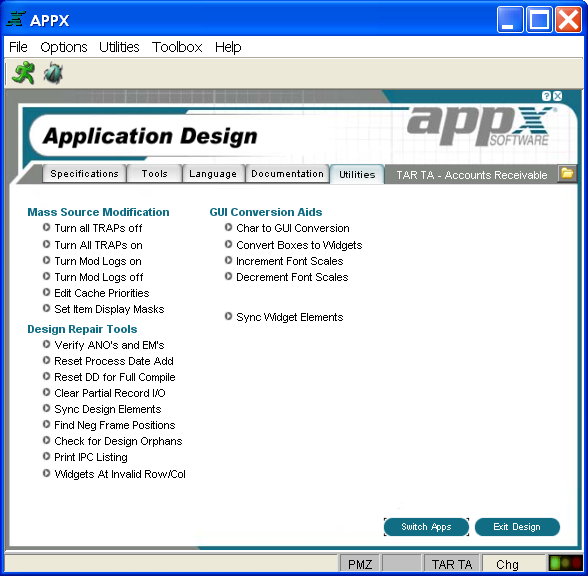Click bullet icon beside Set Item Display Masks
This screenshot has width=588, height=576.
click(46, 308)
